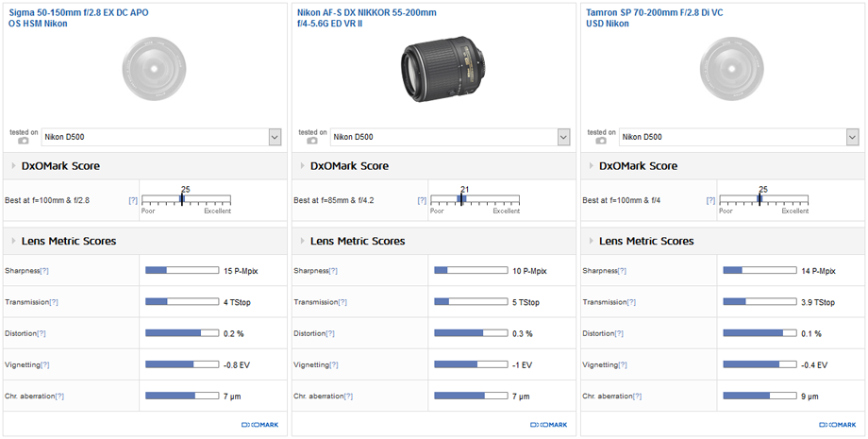The image size is (868, 439).
Task: Click the Sigma vignetting bar at -0.8 EV
Action: (x=182, y=364)
